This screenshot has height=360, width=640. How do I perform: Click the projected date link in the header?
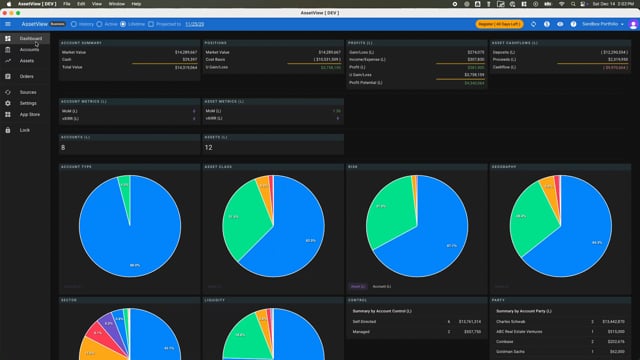coord(195,24)
